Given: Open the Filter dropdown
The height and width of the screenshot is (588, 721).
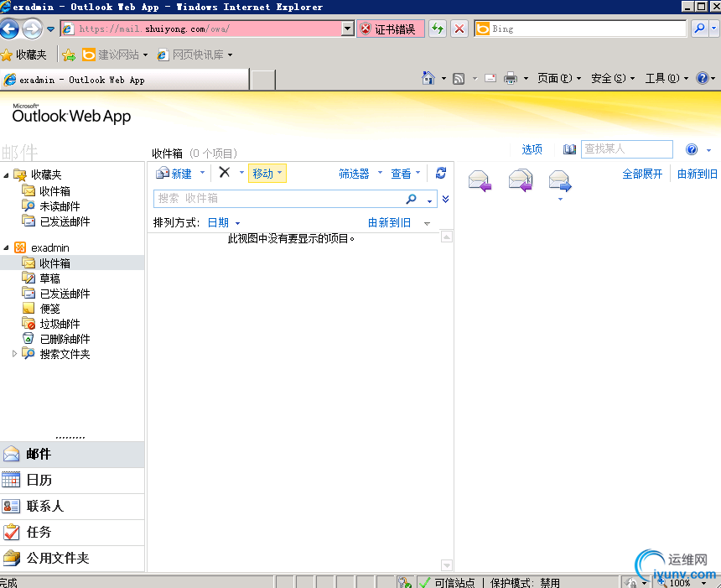Looking at the screenshot, I should [360, 174].
